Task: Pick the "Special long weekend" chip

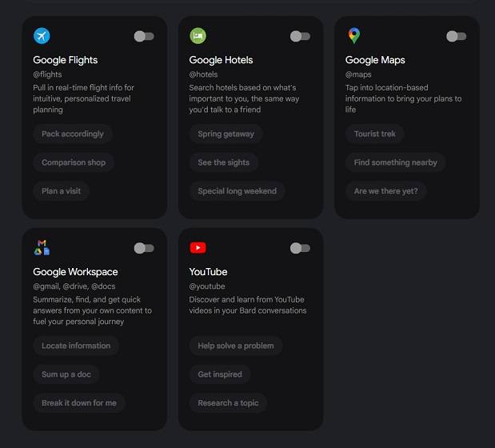Action: [237, 191]
